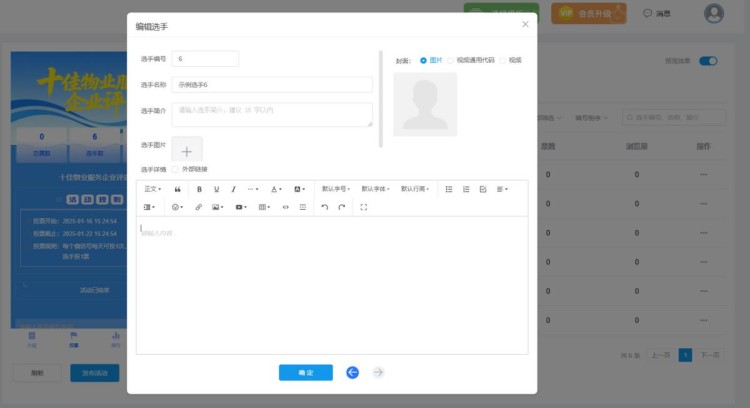Screen dimensions: 750x408
Task: Open the 正文 heading style dropdown
Action: coord(153,189)
